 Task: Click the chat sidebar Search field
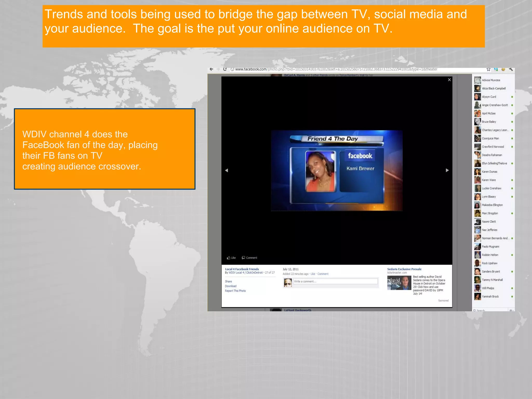pyautogui.click(x=490, y=310)
